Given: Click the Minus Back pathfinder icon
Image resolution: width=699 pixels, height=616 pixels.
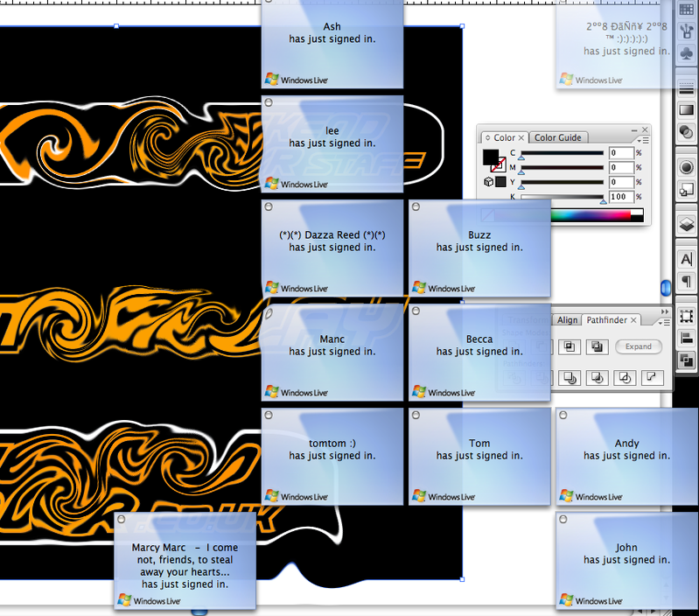Looking at the screenshot, I should coord(650,378).
